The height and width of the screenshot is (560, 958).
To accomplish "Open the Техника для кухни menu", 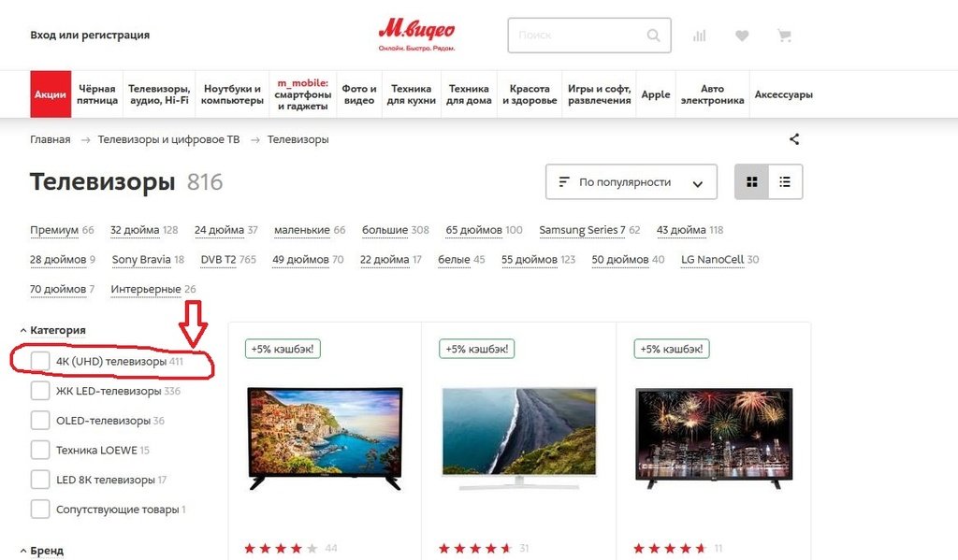I will click(412, 94).
